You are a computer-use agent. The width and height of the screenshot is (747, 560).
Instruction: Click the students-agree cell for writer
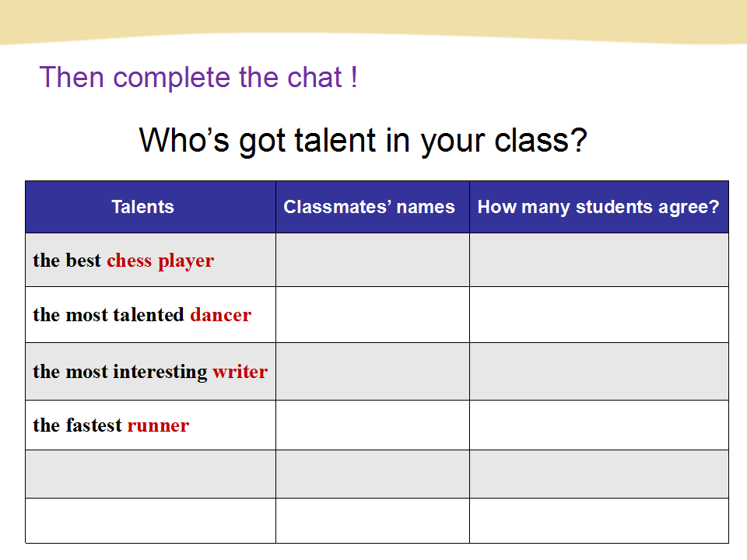pos(598,372)
